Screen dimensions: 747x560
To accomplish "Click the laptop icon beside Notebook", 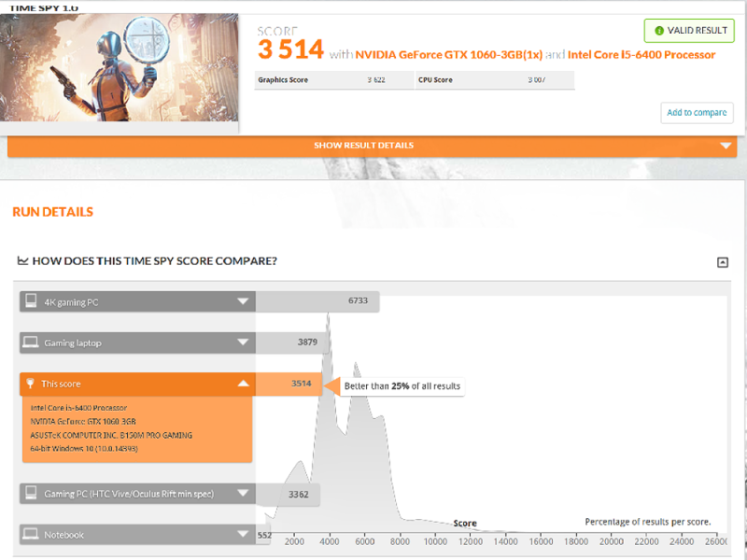I will [x=31, y=534].
